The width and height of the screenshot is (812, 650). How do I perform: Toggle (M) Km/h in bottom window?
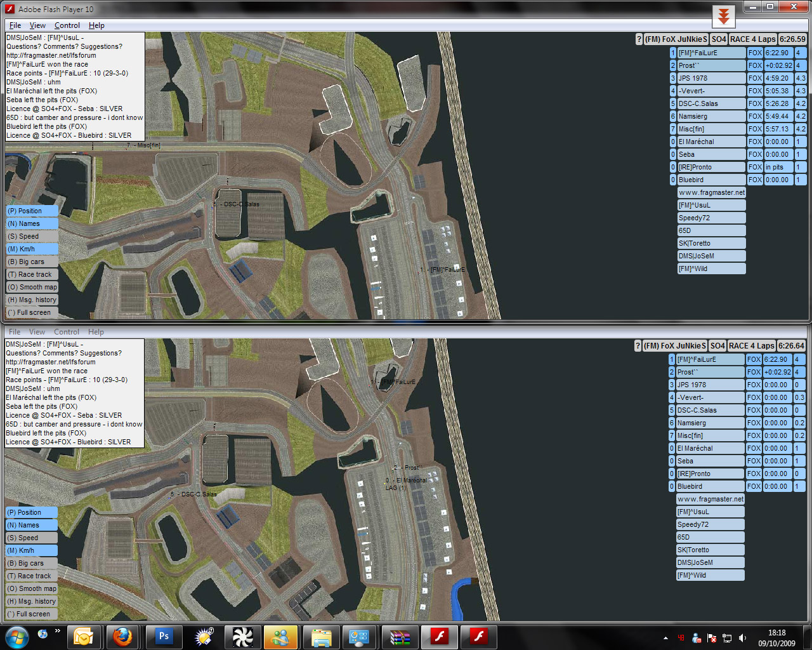[31, 550]
